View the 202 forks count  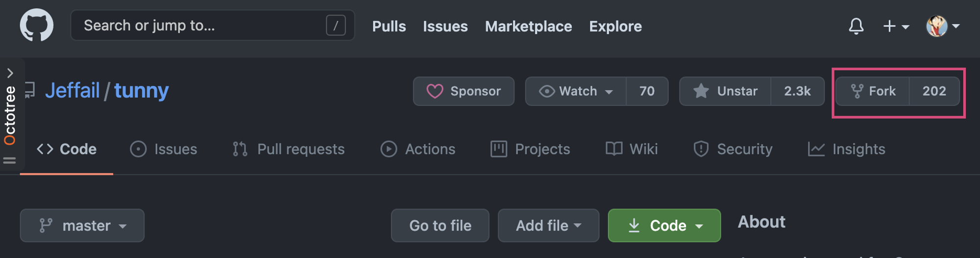coord(934,91)
